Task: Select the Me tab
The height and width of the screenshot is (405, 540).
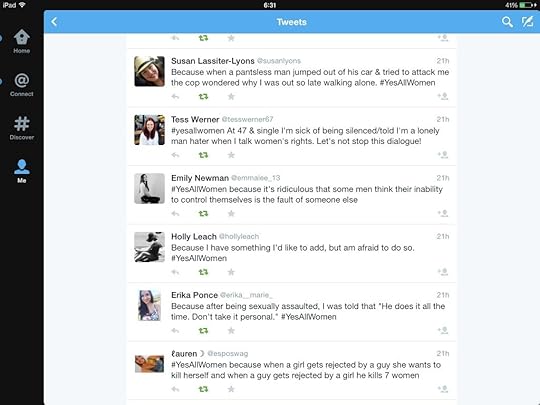Action: (22, 171)
